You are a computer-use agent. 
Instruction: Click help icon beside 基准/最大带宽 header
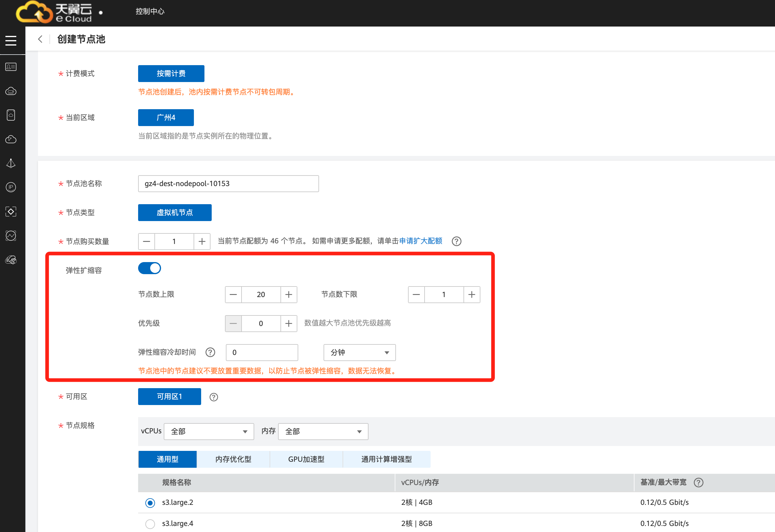point(698,482)
